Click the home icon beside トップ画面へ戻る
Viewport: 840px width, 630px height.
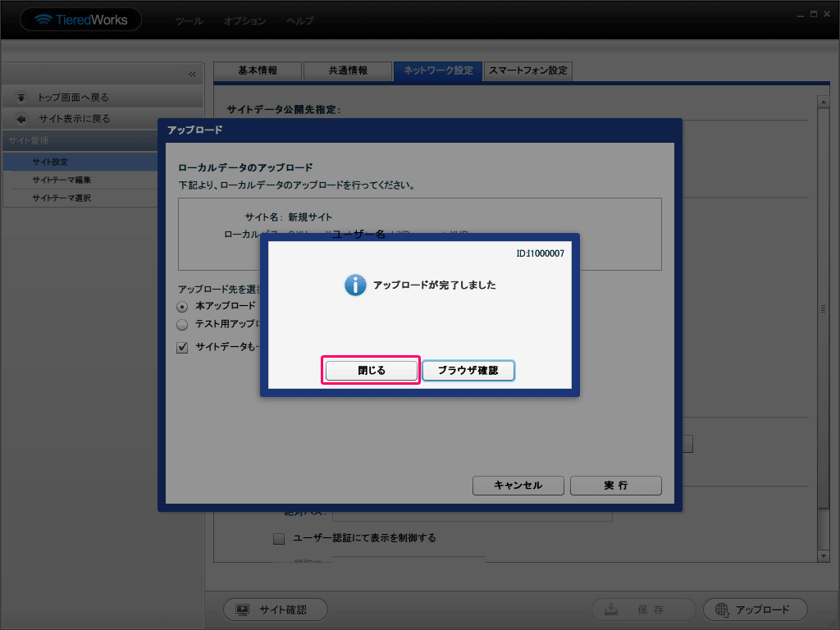21,98
